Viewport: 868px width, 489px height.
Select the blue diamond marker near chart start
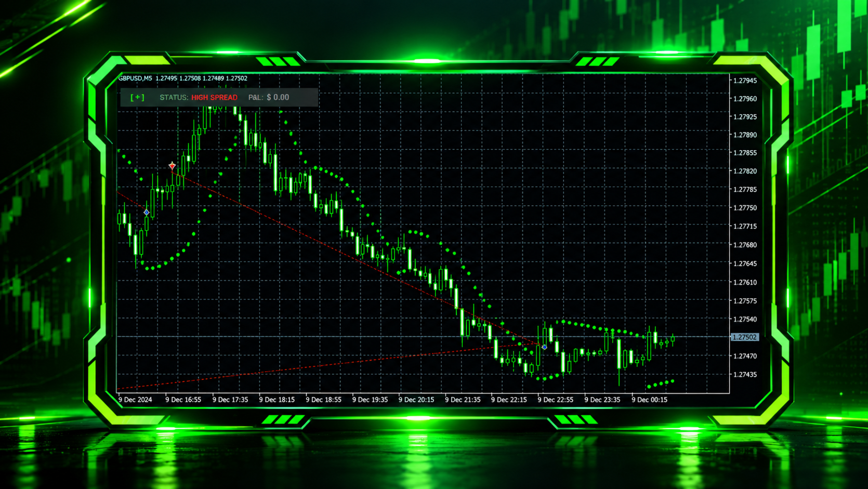(147, 213)
